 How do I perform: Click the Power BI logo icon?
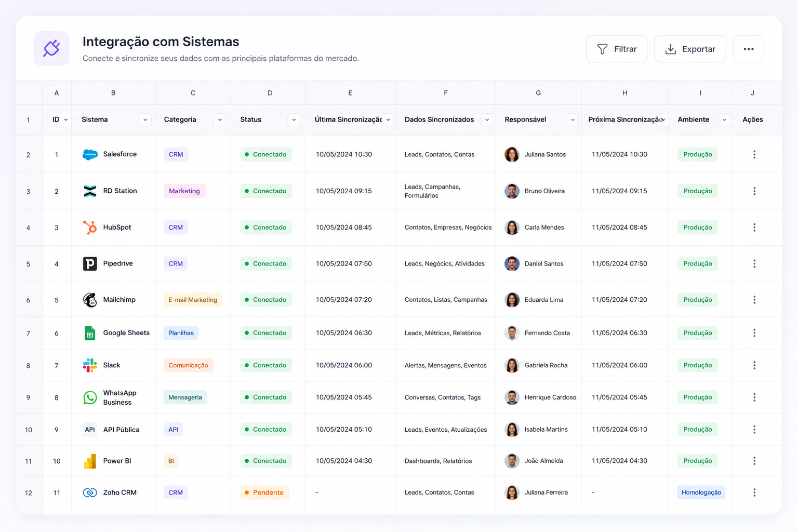click(90, 461)
